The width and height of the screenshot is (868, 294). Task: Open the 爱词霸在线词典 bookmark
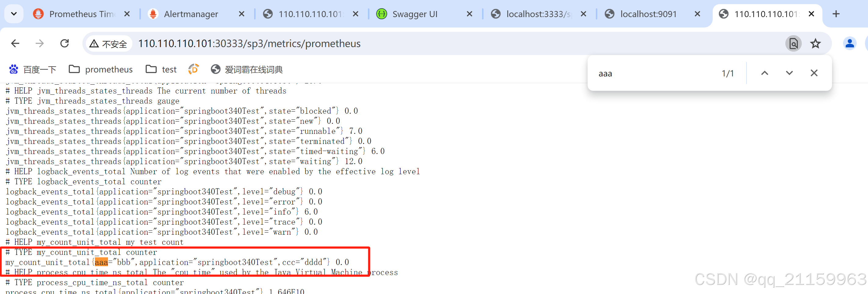[247, 70]
